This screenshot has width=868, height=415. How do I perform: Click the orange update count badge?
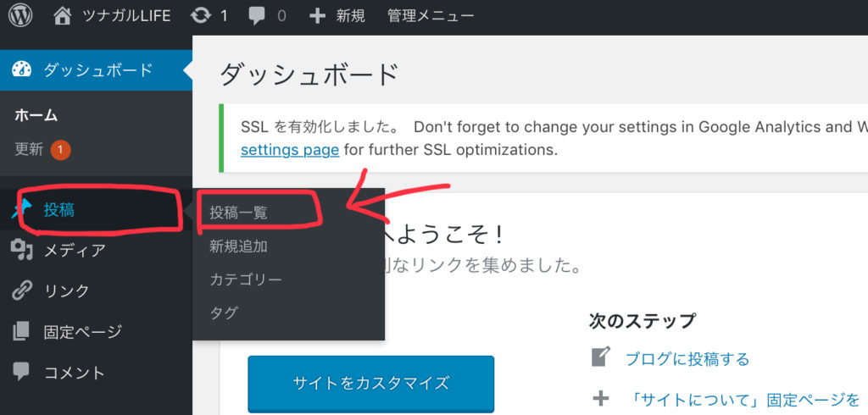click(x=60, y=150)
